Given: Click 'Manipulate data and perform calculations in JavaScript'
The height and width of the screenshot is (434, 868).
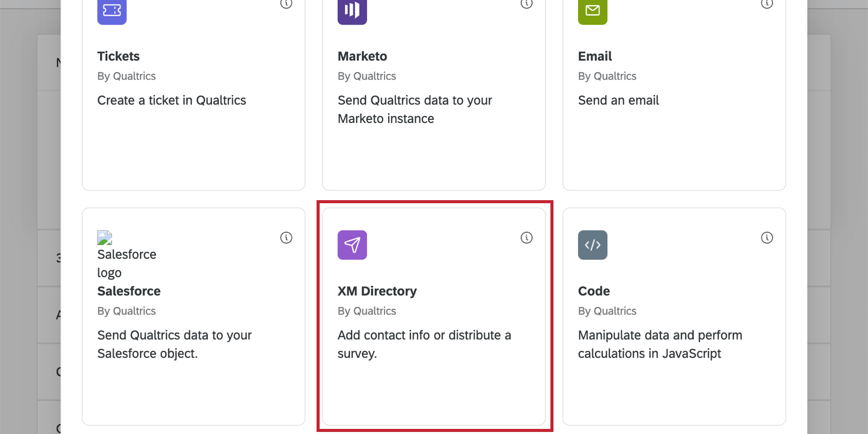Looking at the screenshot, I should pyautogui.click(x=660, y=344).
